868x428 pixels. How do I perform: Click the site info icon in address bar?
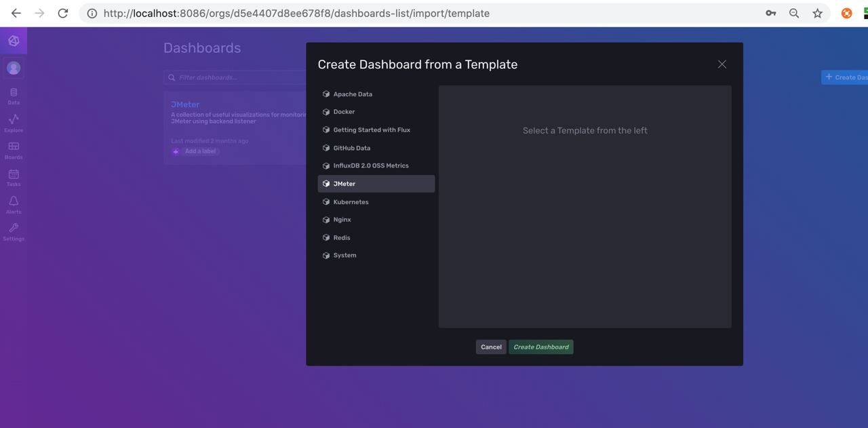pyautogui.click(x=92, y=13)
